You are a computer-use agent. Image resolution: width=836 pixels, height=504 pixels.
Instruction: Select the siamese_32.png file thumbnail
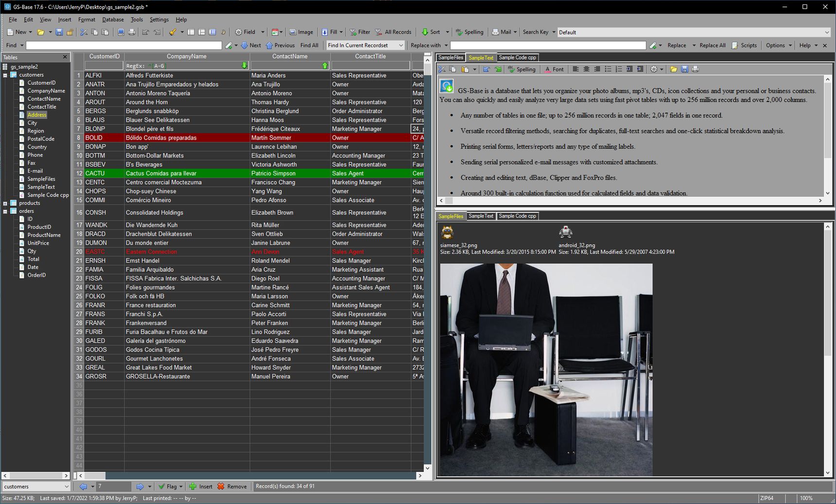coord(447,232)
